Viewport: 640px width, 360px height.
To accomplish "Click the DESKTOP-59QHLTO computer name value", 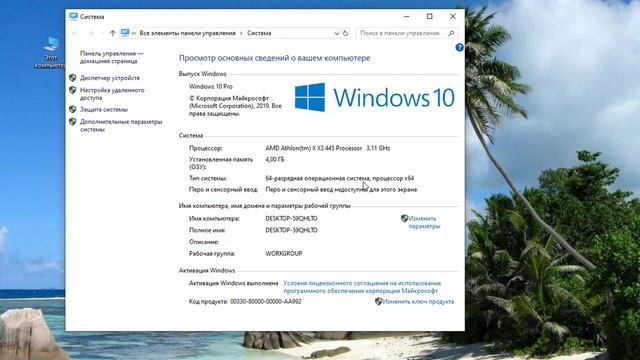I will [x=291, y=218].
